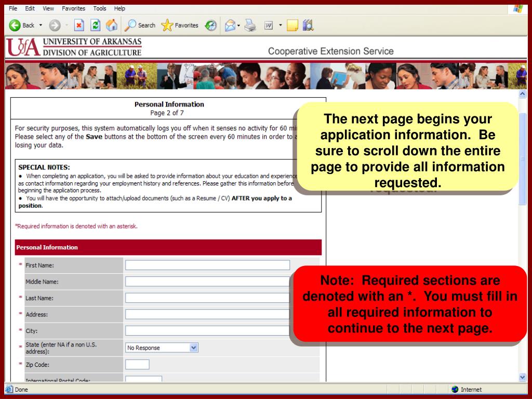Click the page scrollbar down arrow
This screenshot has width=532, height=399.
[523, 377]
